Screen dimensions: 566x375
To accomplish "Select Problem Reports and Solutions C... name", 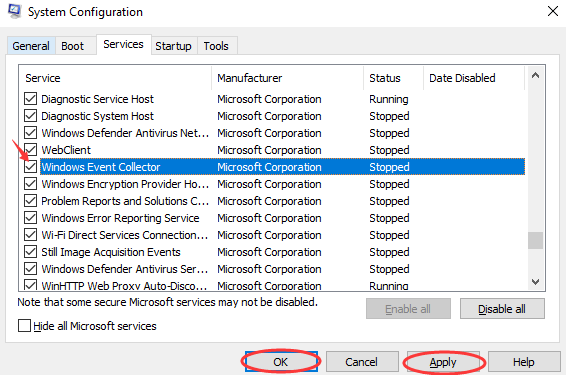I will tap(125, 201).
